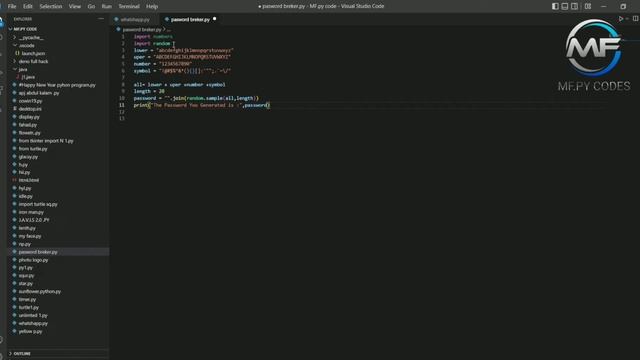The width and height of the screenshot is (640, 360).
Task: Open flowers.py file
Action: point(29,133)
